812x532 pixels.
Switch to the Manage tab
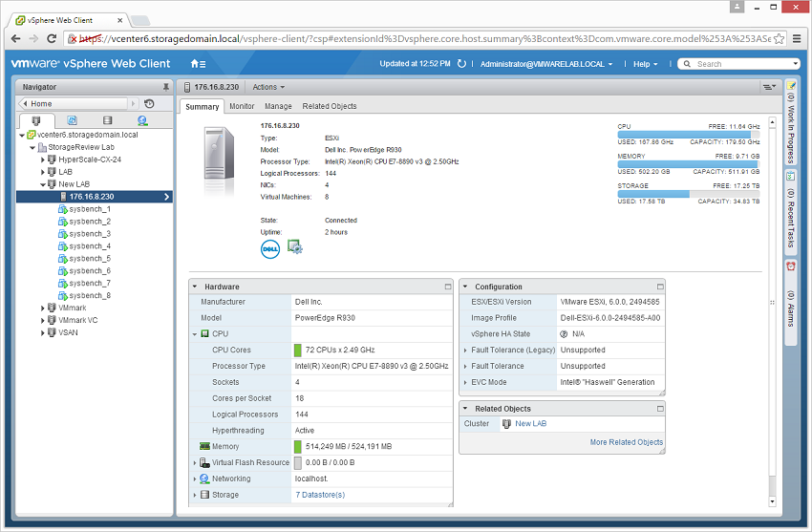[x=278, y=106]
